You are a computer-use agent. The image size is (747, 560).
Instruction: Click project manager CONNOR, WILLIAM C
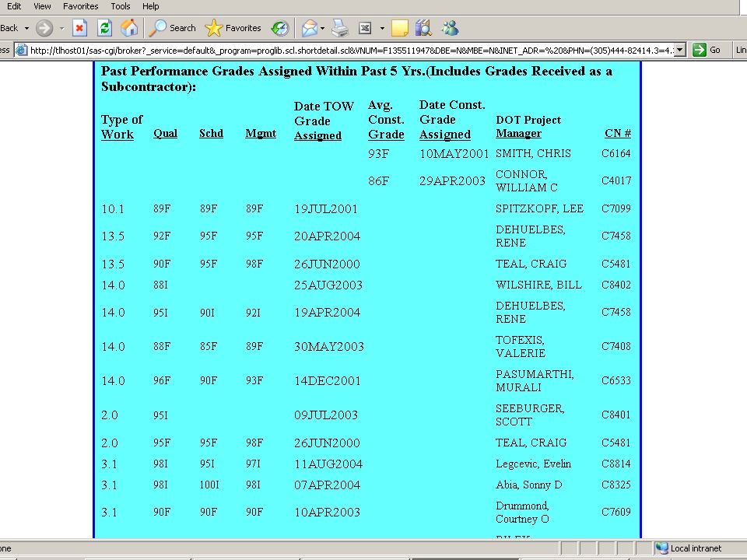click(x=527, y=181)
